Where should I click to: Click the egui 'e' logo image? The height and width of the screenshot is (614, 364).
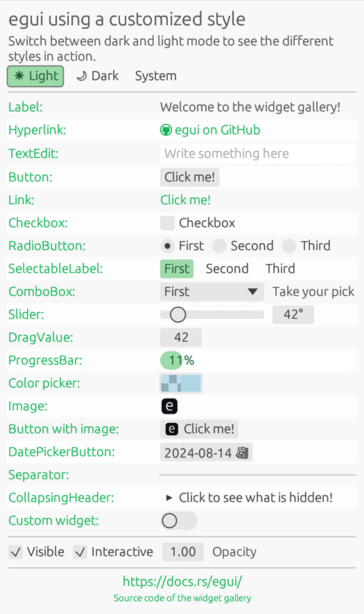click(170, 406)
